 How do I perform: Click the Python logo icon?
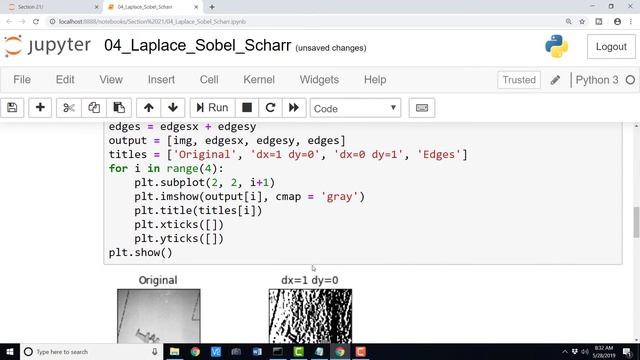(x=557, y=46)
